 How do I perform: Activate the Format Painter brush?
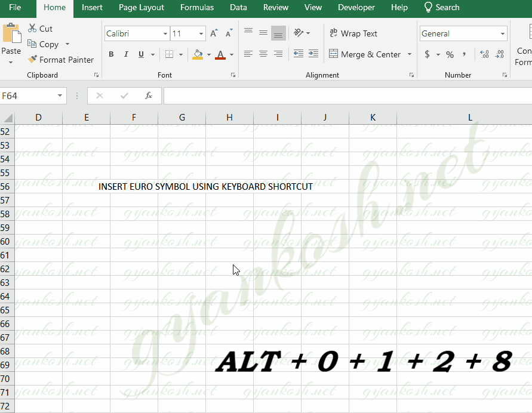click(60, 60)
